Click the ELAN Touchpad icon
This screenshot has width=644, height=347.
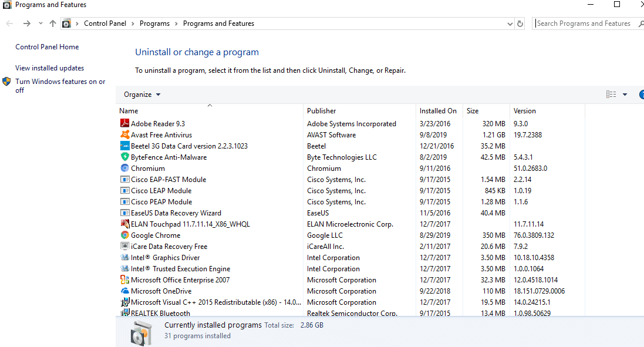(x=124, y=223)
